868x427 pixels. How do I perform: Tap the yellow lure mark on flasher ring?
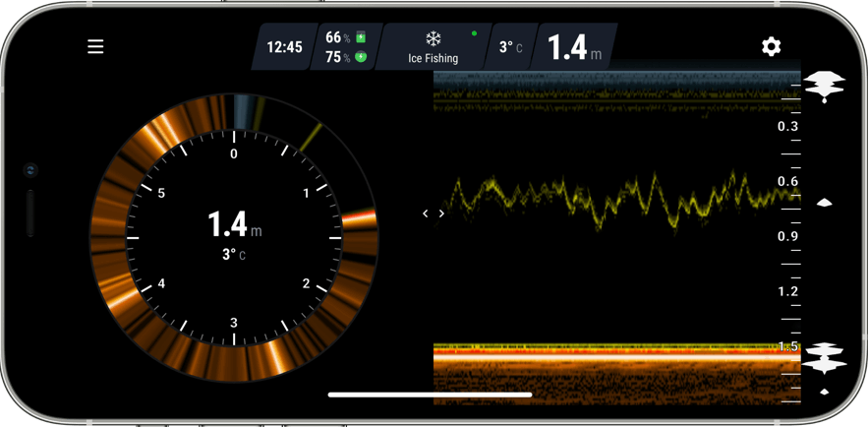point(311,137)
